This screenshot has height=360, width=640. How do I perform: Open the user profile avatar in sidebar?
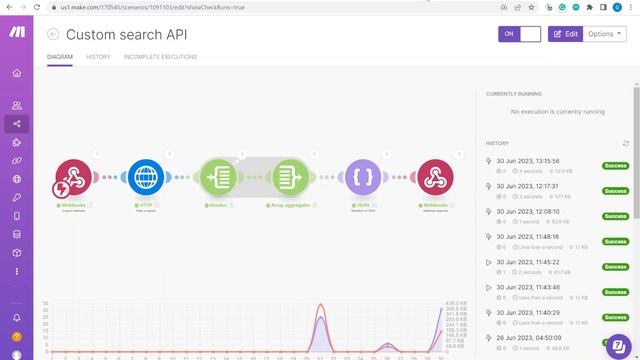17,355
